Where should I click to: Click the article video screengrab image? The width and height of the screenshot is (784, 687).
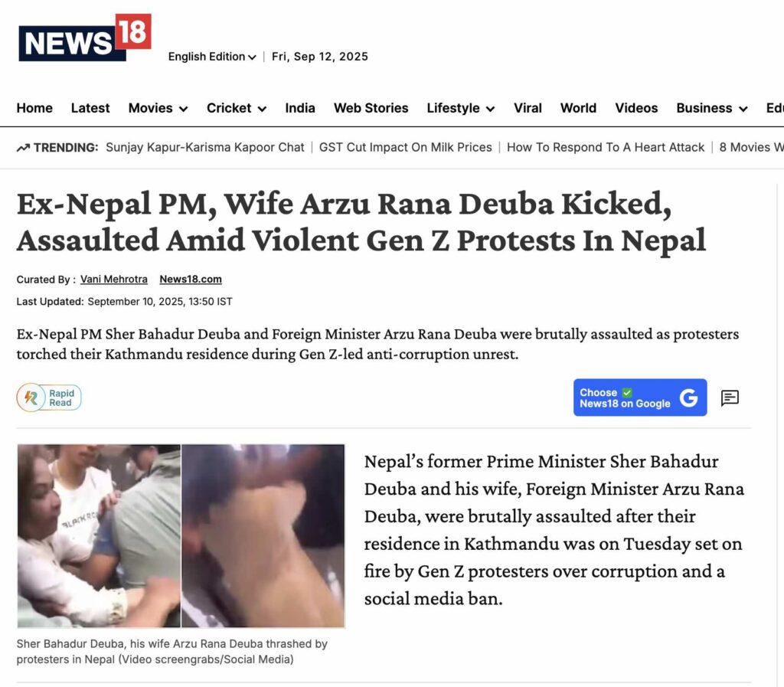pos(181,535)
